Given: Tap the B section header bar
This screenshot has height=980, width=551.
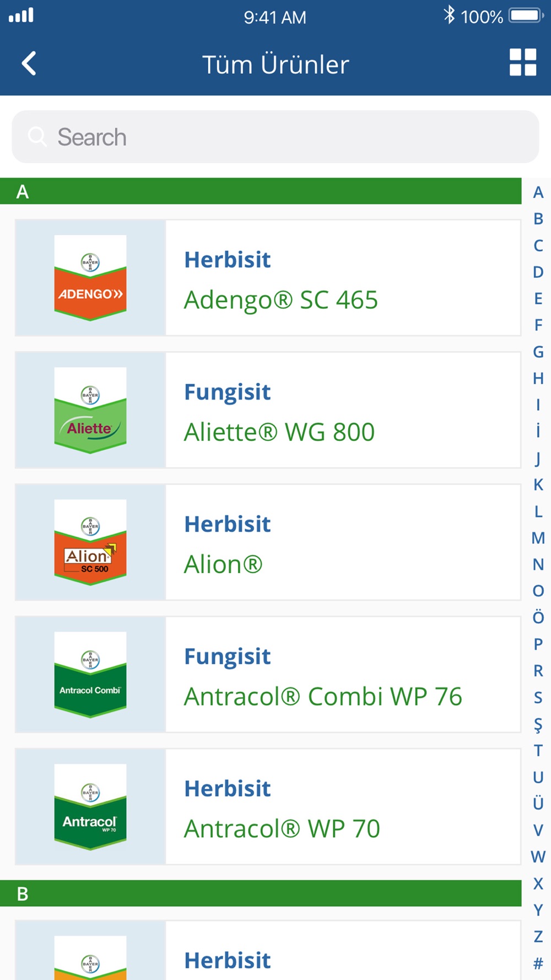Looking at the screenshot, I should pos(261,893).
